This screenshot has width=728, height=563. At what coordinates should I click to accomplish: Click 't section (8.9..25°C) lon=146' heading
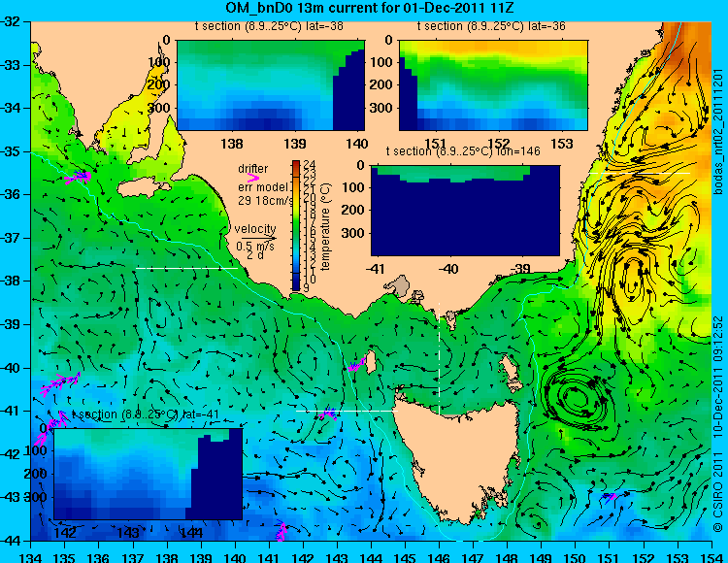(463, 151)
